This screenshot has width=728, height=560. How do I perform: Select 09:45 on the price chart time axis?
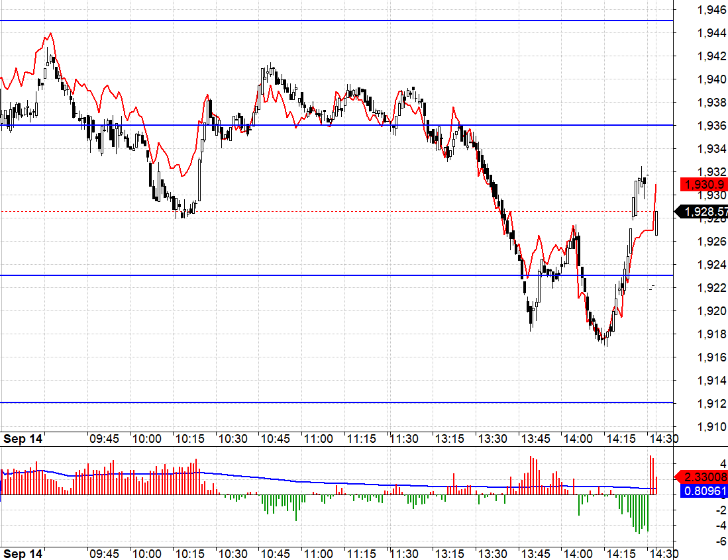click(104, 439)
